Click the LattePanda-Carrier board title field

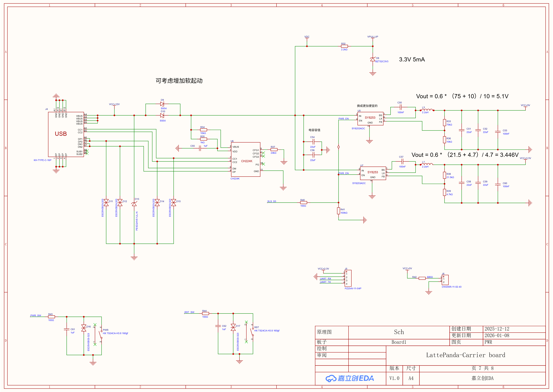tap(466, 355)
